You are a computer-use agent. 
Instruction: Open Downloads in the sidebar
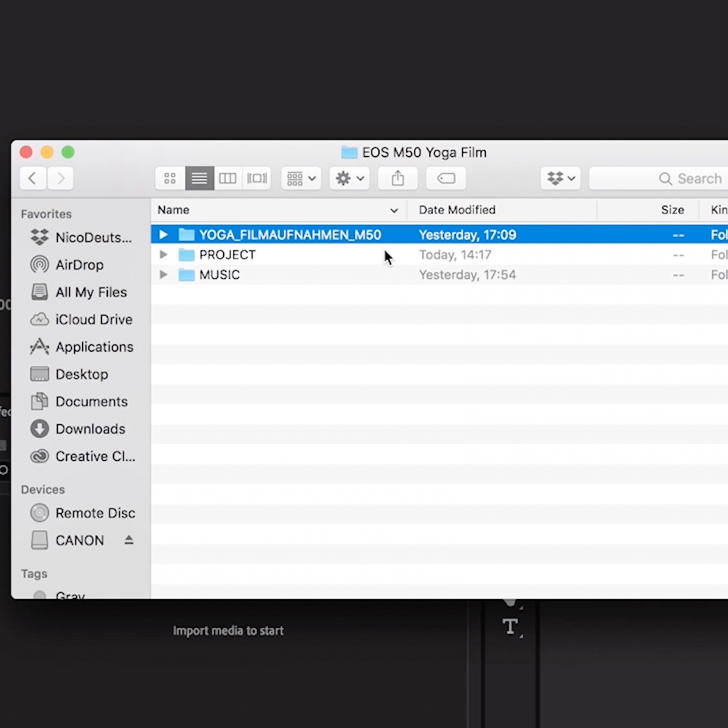tap(78, 428)
